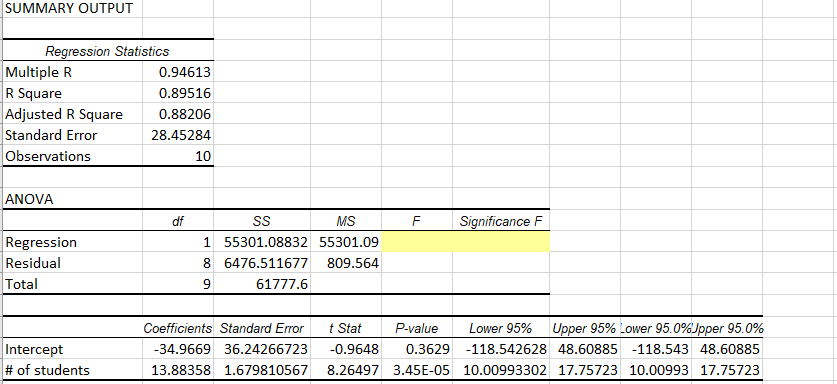Click the Standard Error header in coefficients table
Viewport: 837px width, 384px height.
pyautogui.click(x=262, y=328)
